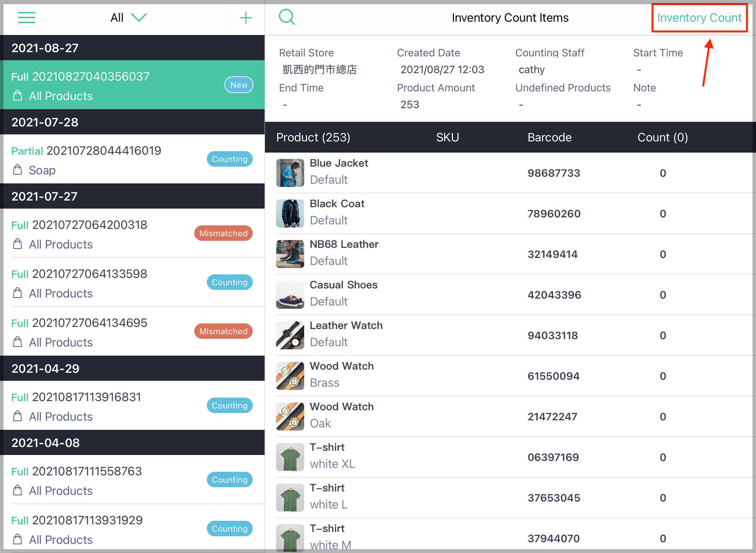756x553 pixels.
Task: Open the Inventory Count link
Action: point(699,17)
